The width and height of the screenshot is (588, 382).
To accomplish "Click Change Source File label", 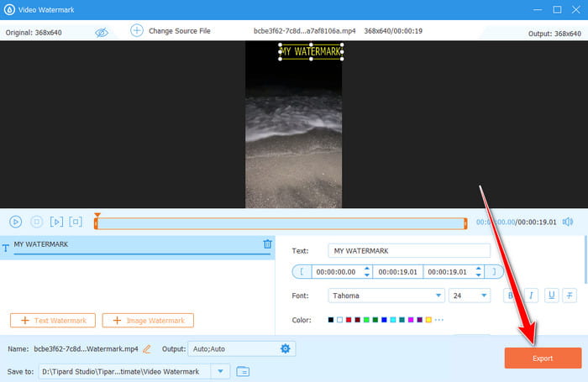I will point(179,31).
